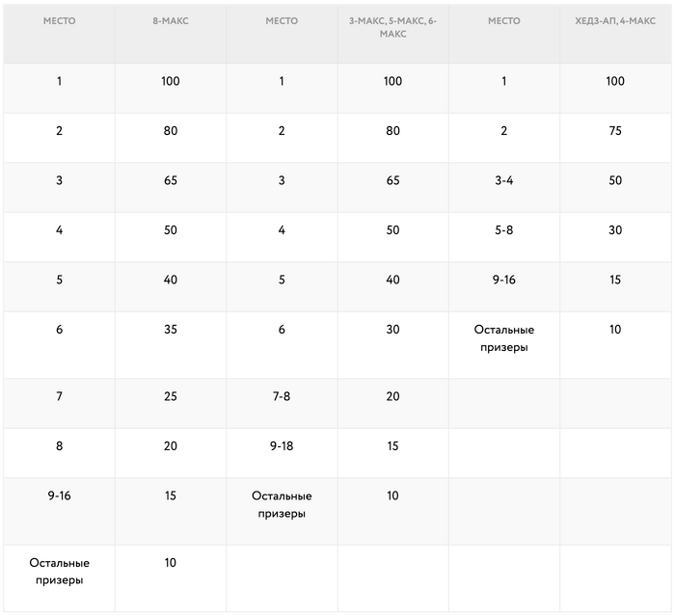Image resolution: width=675 pixels, height=616 pixels.
Task: Click points value 100 under ХЕДЗ-АП, 4-МАКС
Action: point(615,81)
